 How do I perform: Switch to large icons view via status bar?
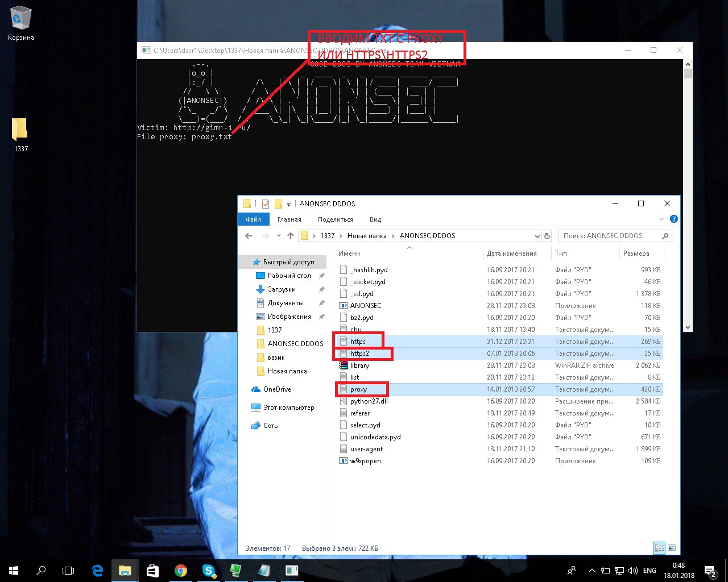[672, 548]
